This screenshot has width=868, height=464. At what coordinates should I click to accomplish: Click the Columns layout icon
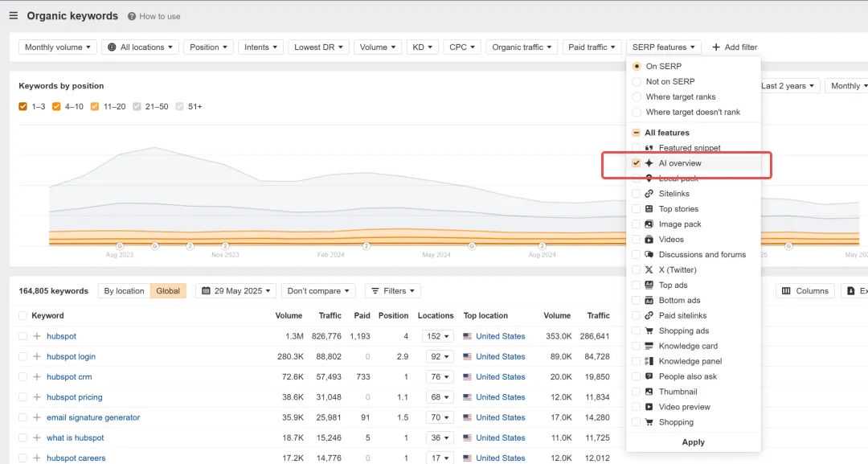[786, 290]
